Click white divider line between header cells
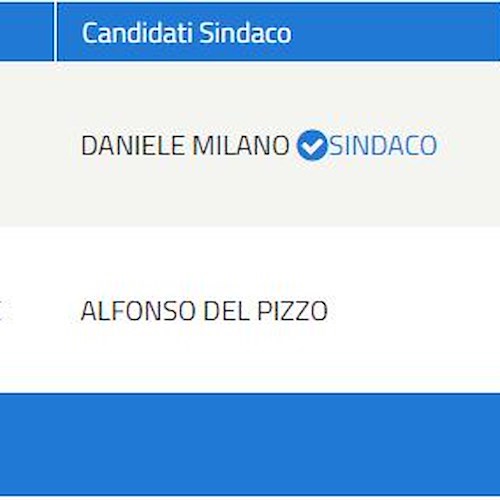The height and width of the screenshot is (500, 500). [x=56, y=32]
